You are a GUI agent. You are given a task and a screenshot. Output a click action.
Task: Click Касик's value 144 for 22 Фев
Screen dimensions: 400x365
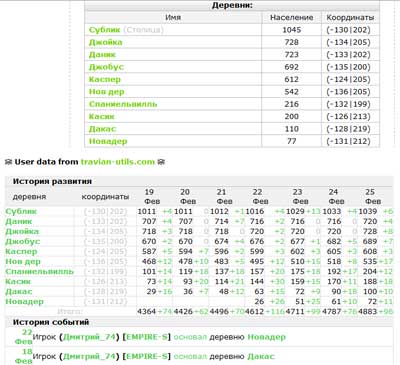click(257, 281)
